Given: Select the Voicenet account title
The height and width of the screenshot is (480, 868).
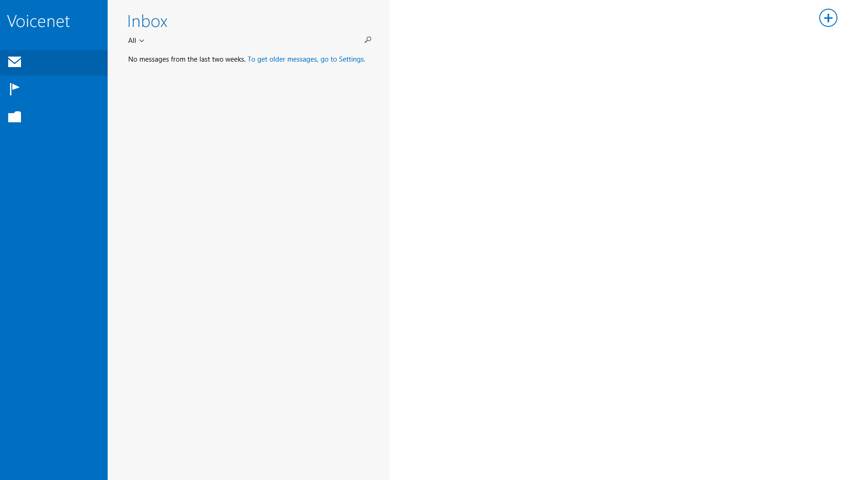Looking at the screenshot, I should click(38, 21).
